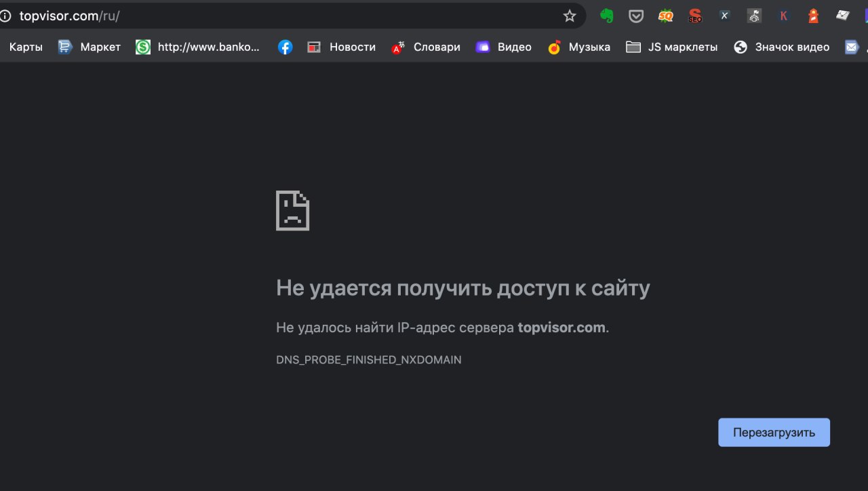
Task: Open the Значок видео bookmark
Action: 781,47
